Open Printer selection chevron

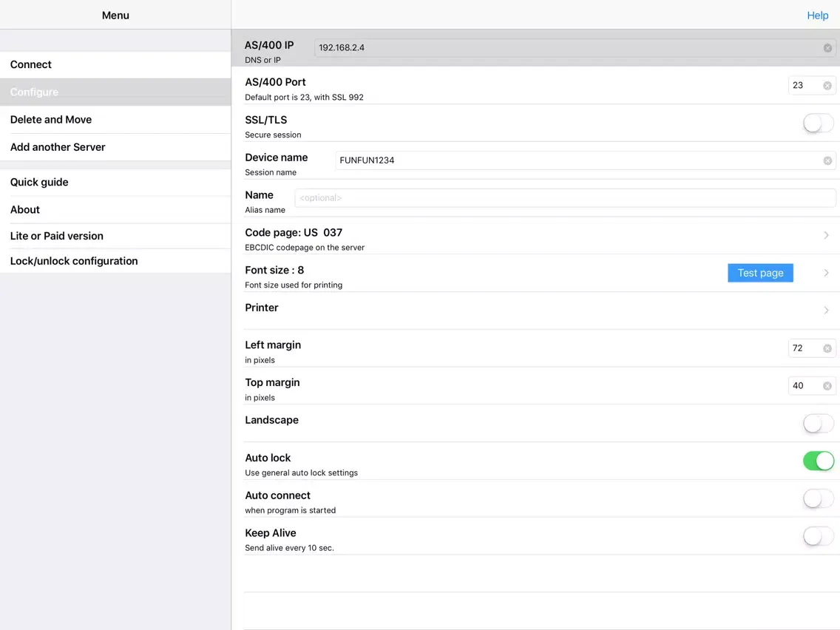[826, 311]
